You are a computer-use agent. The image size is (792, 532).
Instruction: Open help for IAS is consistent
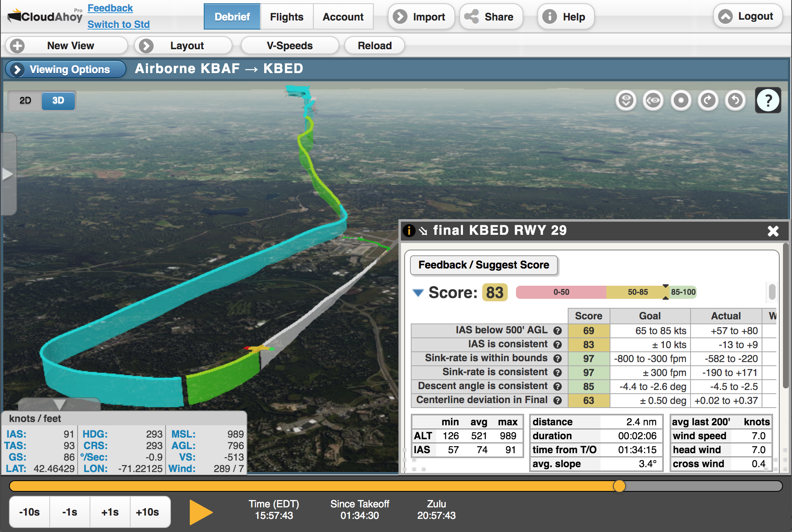coord(557,344)
